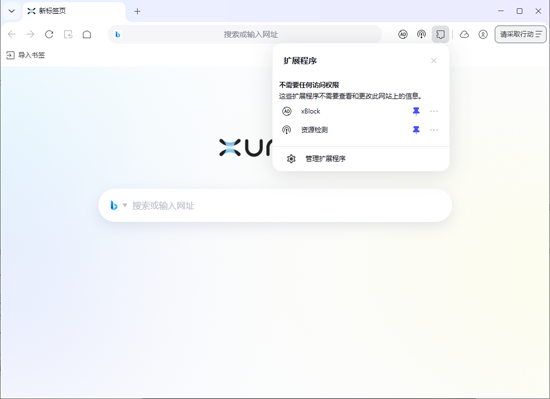Close the browser window
The image size is (550, 399).
538,11
